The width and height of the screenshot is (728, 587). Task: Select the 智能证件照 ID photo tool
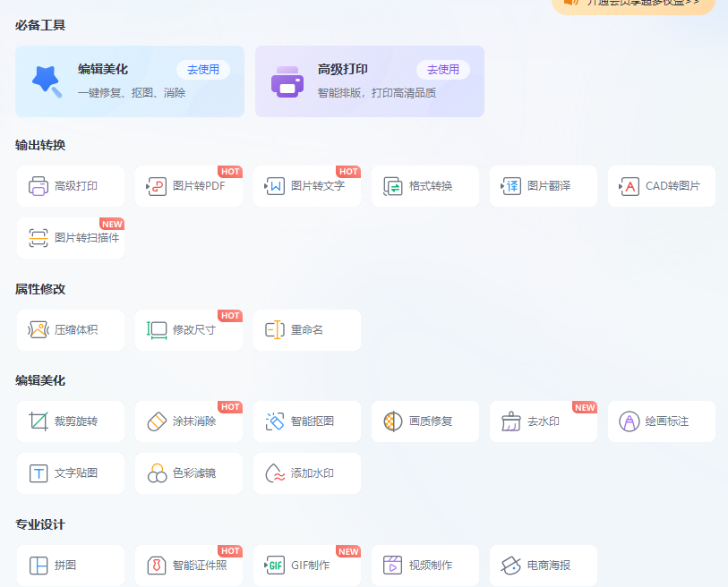[188, 566]
